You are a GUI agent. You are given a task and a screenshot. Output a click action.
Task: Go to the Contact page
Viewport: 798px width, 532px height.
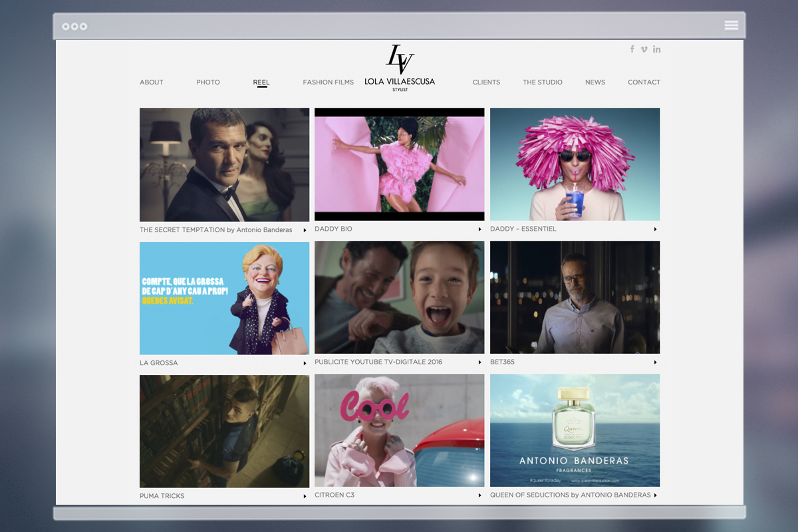point(644,82)
